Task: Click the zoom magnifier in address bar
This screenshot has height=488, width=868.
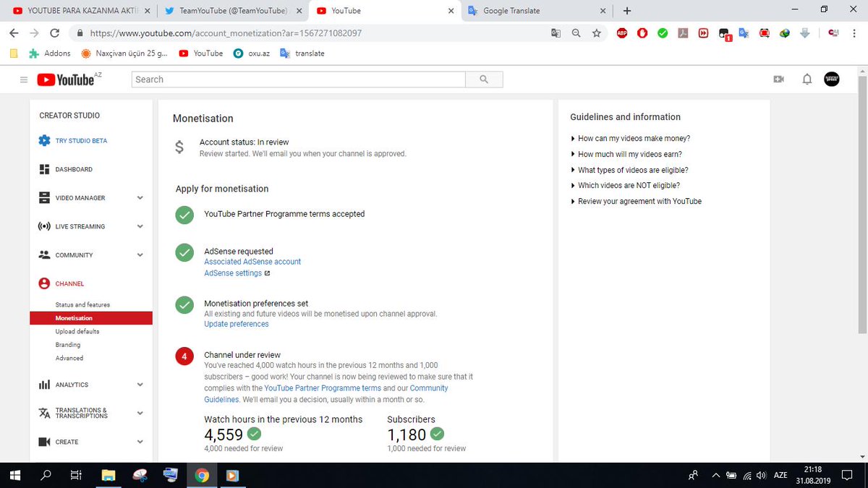Action: coord(576,33)
